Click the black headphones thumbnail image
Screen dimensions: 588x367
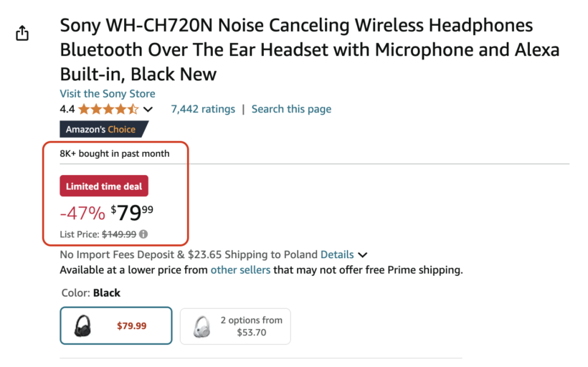click(x=83, y=326)
